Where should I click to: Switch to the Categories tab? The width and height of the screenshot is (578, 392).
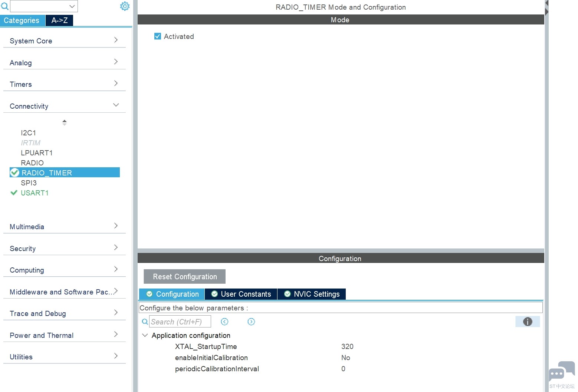(22, 20)
